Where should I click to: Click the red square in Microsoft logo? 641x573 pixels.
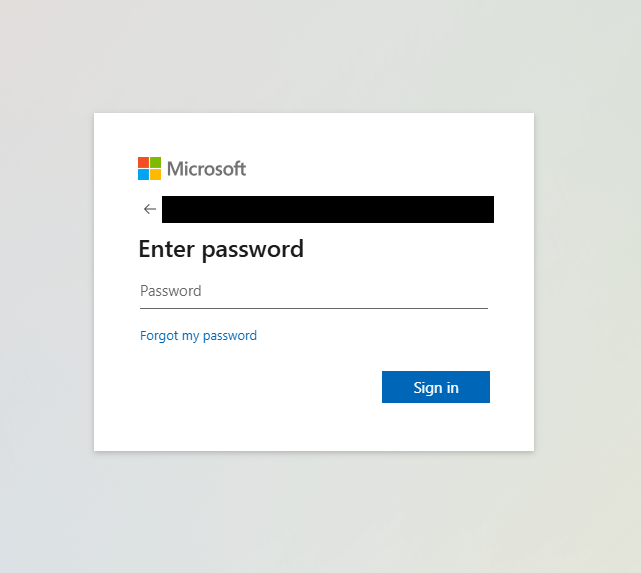(x=143, y=162)
